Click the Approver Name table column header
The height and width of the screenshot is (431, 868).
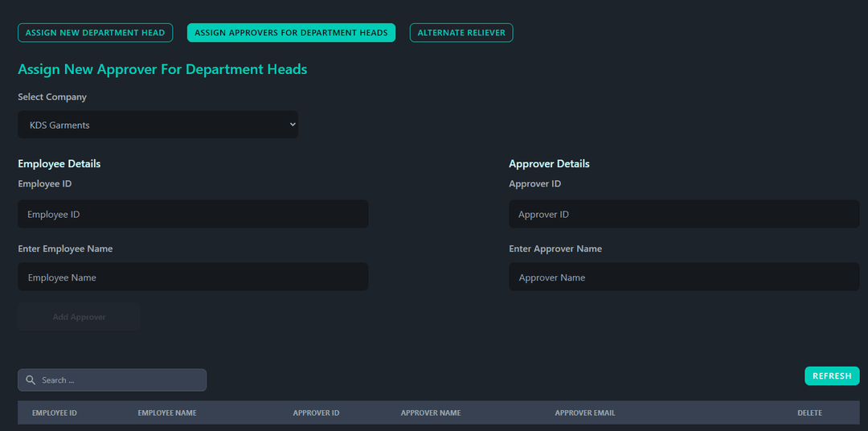pos(431,413)
